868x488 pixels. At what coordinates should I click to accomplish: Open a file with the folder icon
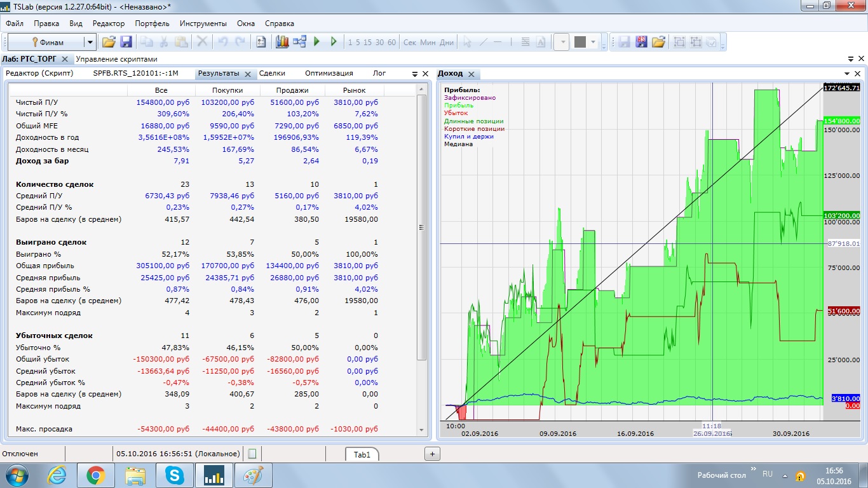(109, 42)
